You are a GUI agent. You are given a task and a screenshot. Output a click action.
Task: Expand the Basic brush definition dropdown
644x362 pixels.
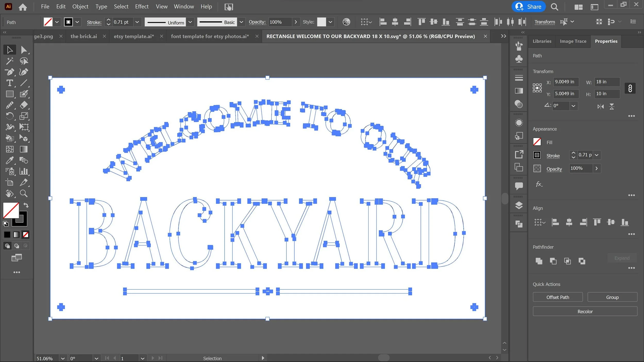(x=241, y=22)
